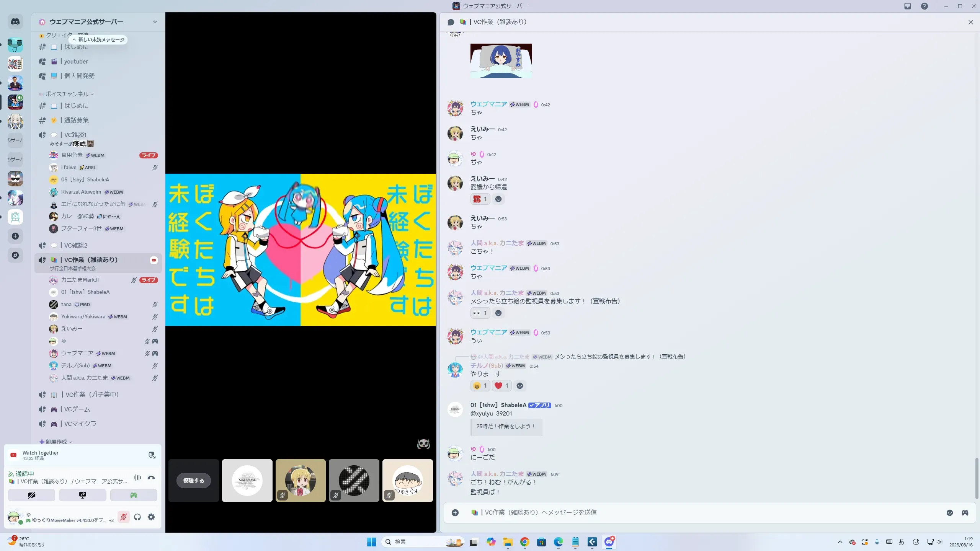The height and width of the screenshot is (551, 980).
Task: Toggle headphone deafen
Action: pyautogui.click(x=137, y=517)
